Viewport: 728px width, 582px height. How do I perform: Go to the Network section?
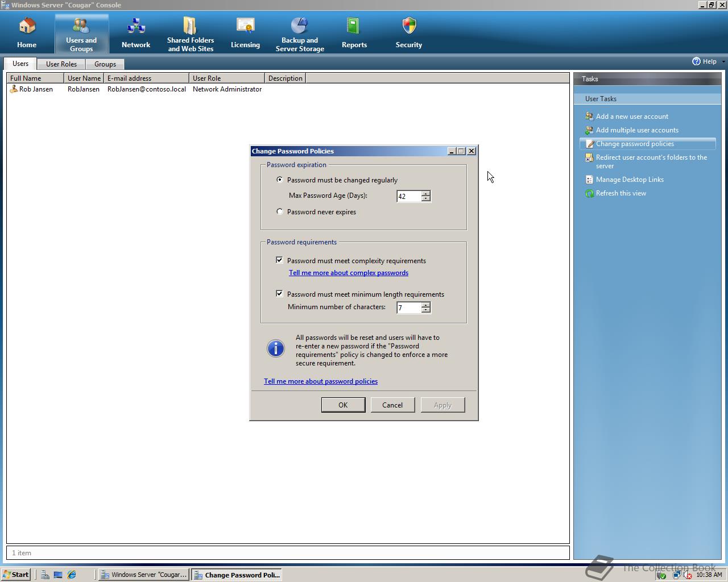136,33
